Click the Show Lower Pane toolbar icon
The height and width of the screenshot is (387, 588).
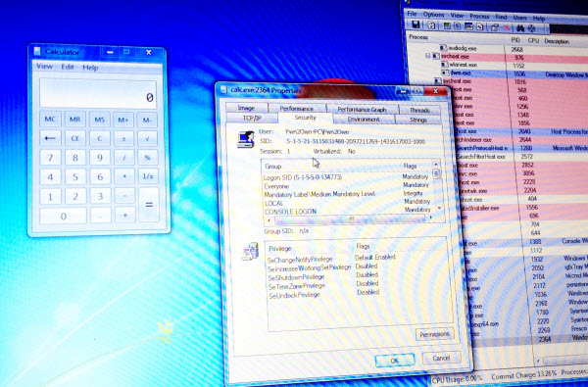click(468, 26)
